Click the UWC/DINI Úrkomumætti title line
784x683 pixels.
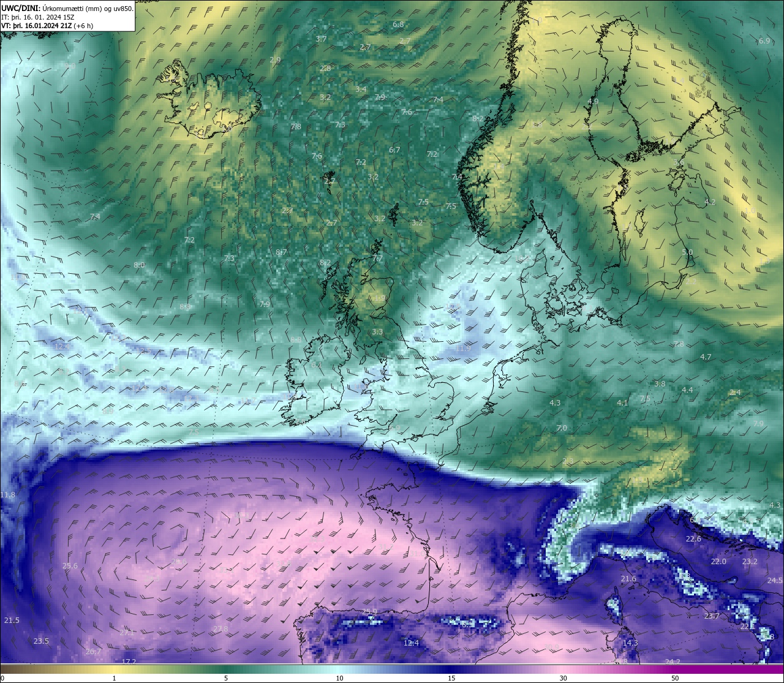tap(67, 8)
